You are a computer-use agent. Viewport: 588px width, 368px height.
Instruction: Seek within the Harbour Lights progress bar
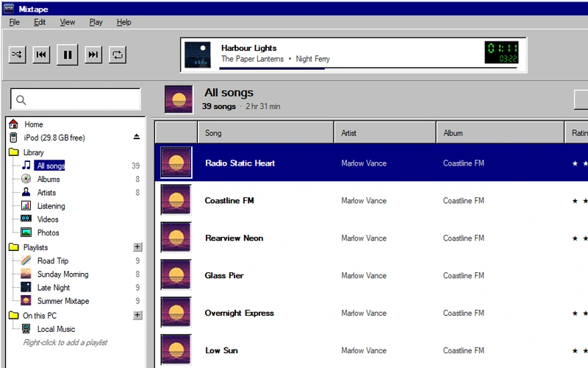[x=368, y=68]
